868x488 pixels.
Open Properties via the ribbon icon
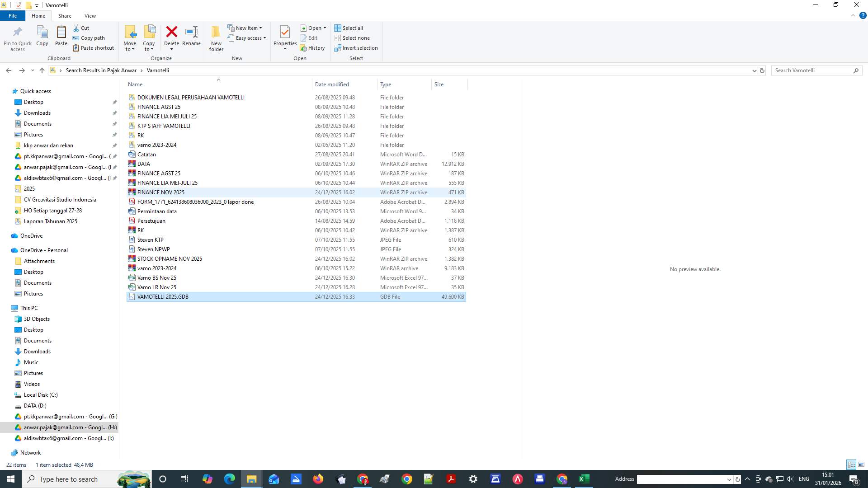tap(285, 36)
